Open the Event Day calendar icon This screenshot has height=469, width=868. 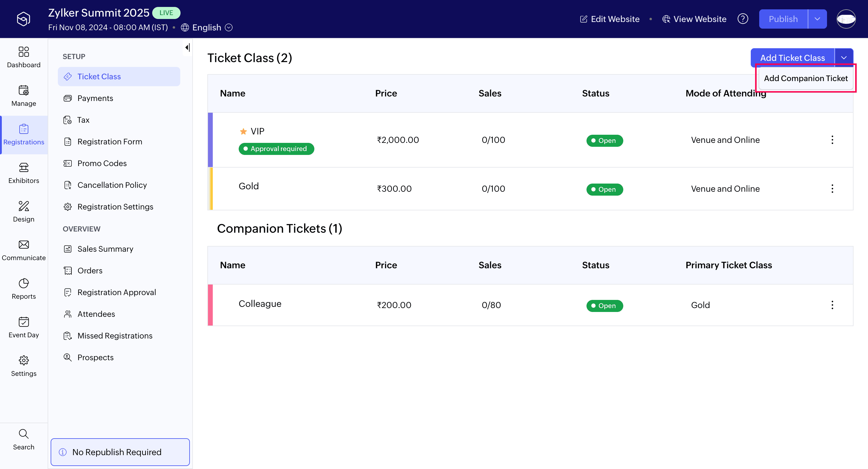click(24, 322)
